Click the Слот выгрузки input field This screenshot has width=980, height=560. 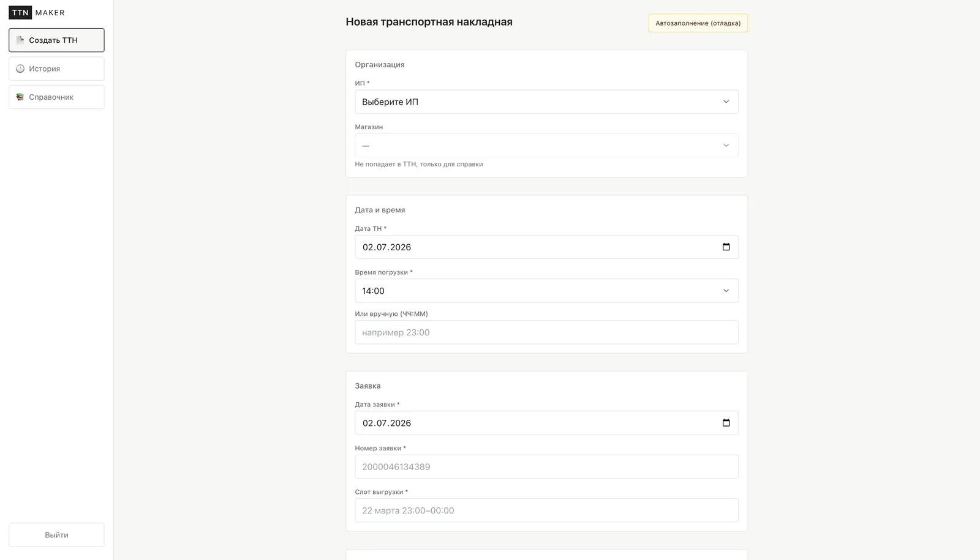click(546, 510)
